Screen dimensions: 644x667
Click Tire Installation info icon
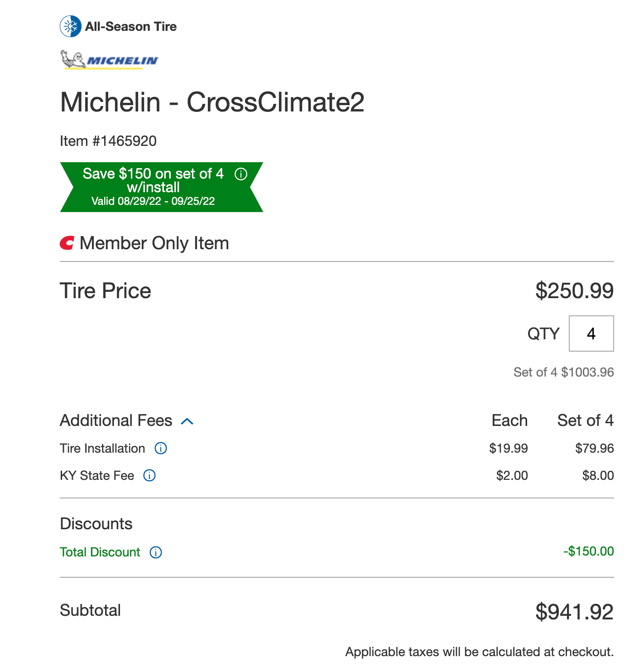pos(161,448)
